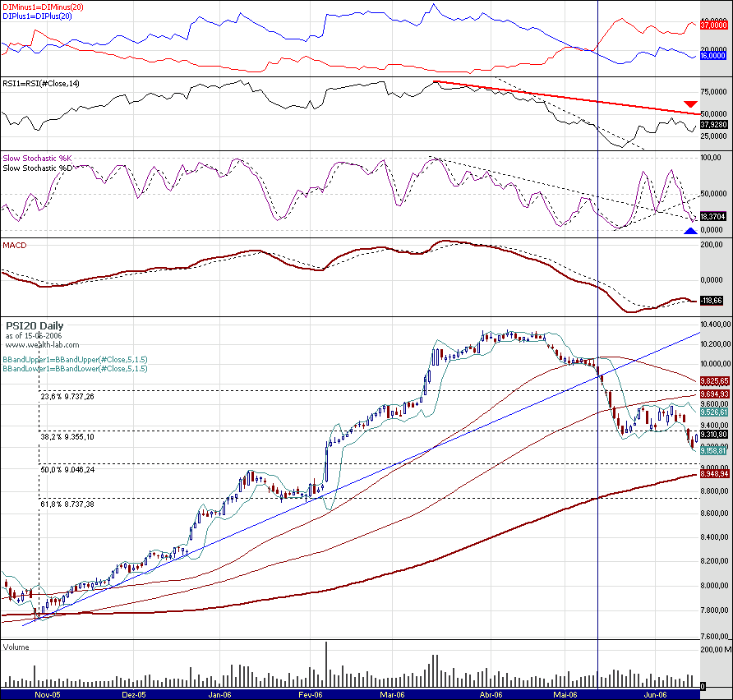Select the Slow Stochastic %K label
The image size is (733, 700).
[38, 159]
